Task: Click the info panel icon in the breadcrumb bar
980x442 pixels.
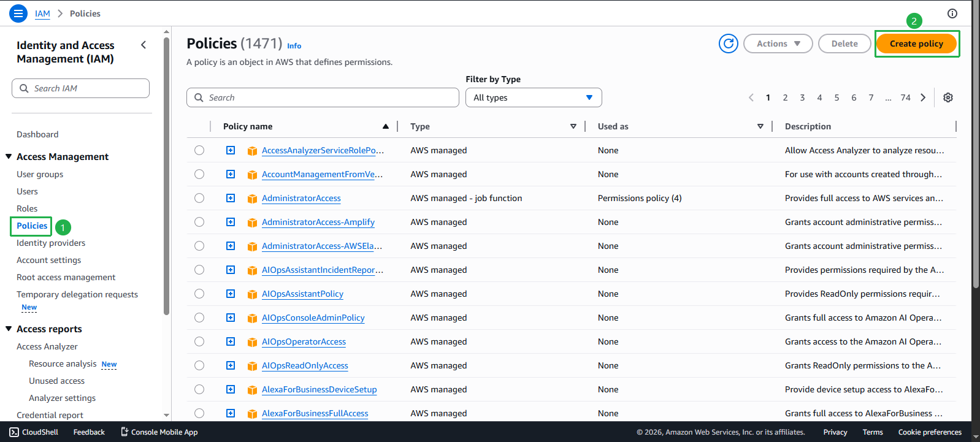Action: click(952, 13)
